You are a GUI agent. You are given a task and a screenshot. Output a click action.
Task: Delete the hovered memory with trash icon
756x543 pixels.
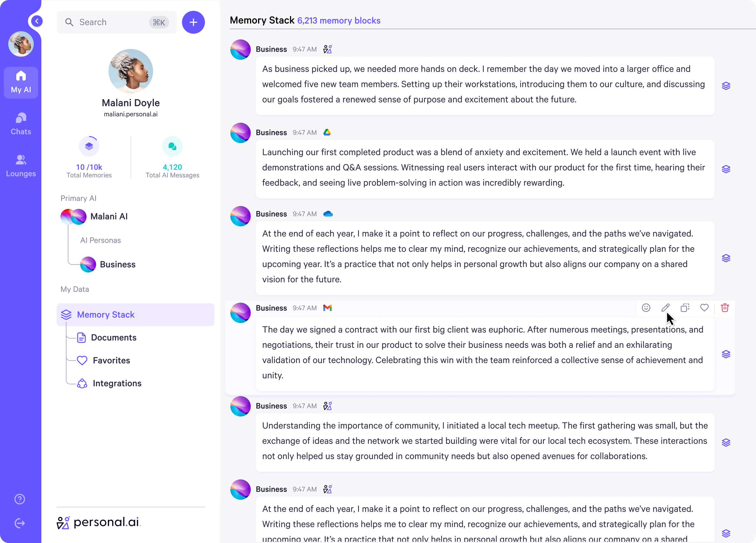724,308
